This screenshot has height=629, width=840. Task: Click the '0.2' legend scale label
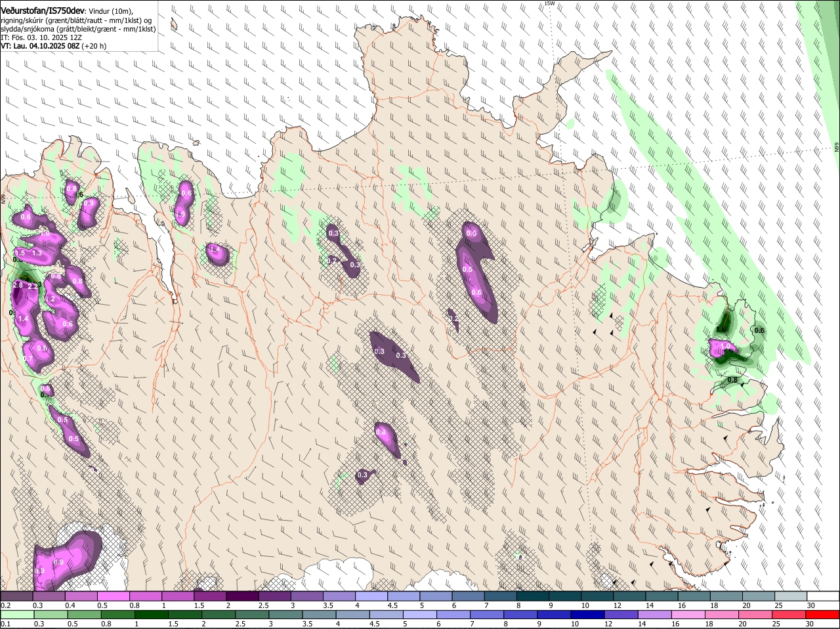click(5, 605)
